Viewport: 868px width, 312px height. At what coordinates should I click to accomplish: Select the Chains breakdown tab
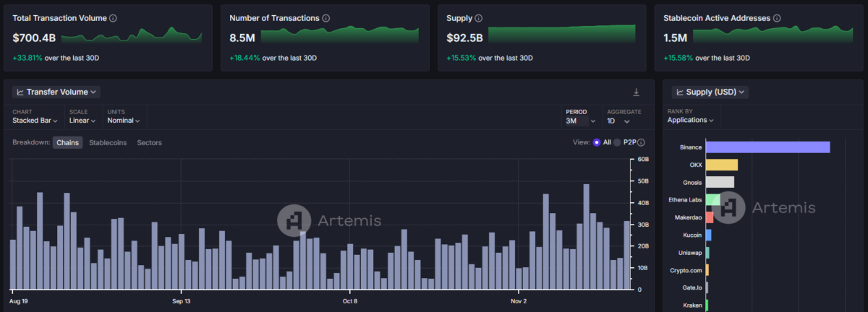(x=67, y=143)
